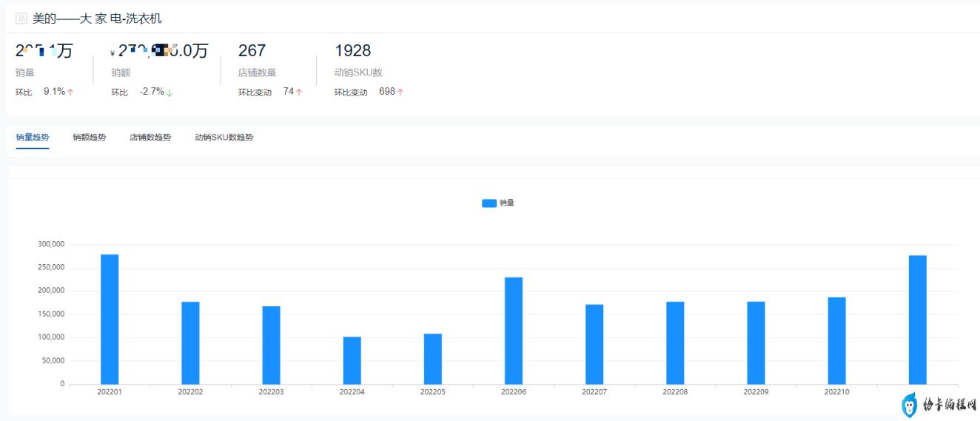
Task: Click the 9.1% 环比 value
Action: click(x=54, y=92)
